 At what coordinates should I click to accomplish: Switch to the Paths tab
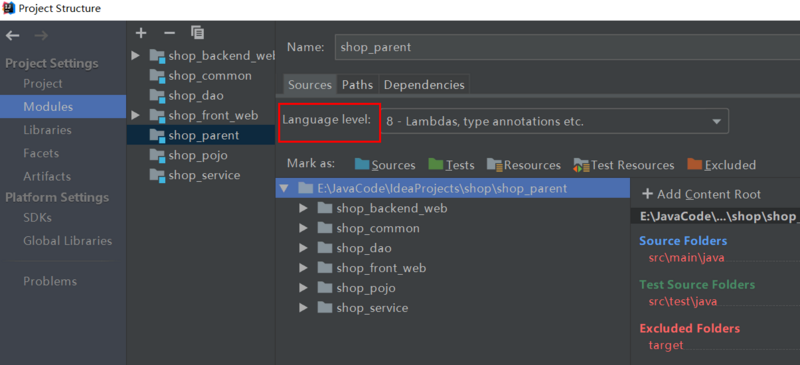(x=357, y=85)
